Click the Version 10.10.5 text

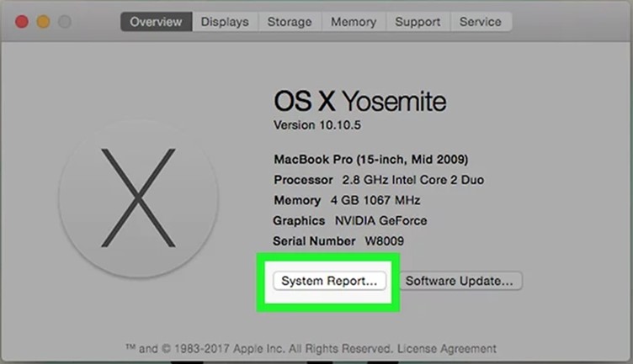coord(316,124)
